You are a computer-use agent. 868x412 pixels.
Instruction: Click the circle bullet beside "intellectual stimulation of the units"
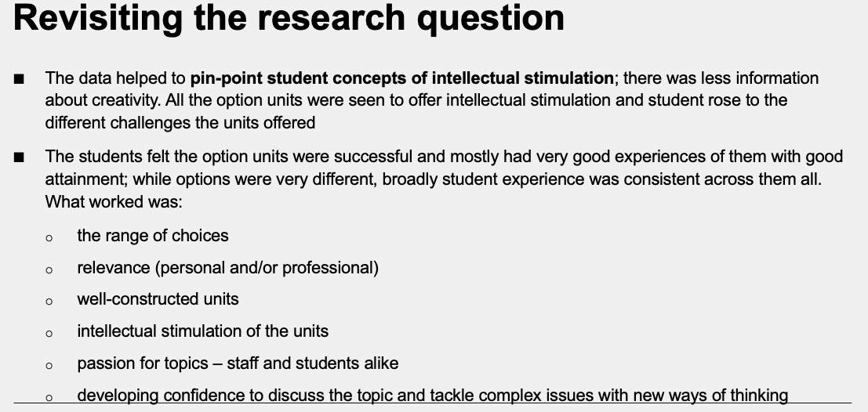(49, 334)
